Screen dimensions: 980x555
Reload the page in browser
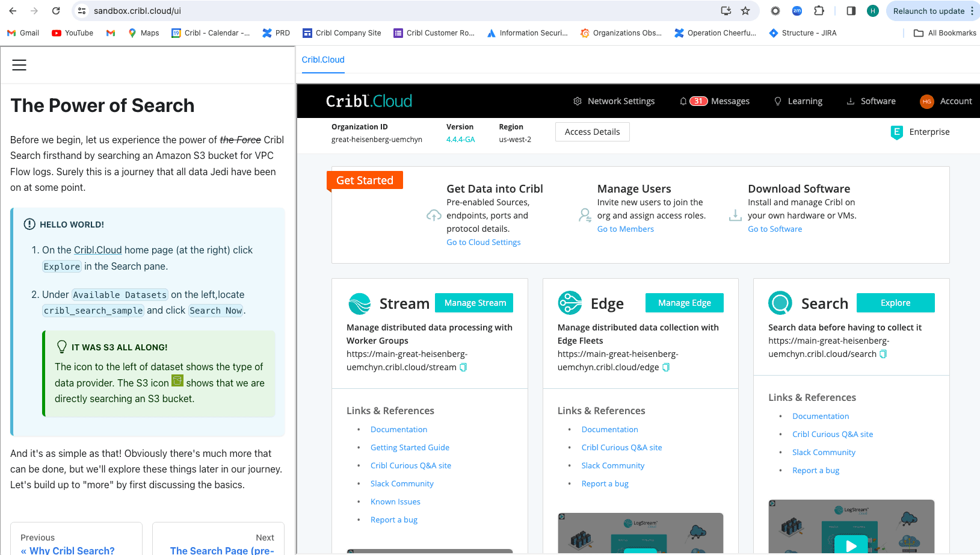[56, 11]
